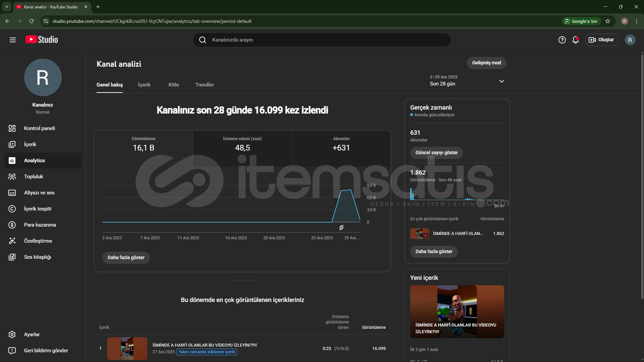Open Kontrol paneli from sidebar
644x362 pixels.
[x=39, y=128]
